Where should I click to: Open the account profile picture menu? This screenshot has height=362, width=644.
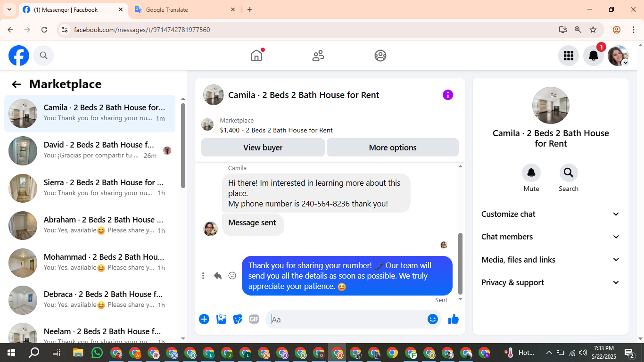point(618,56)
